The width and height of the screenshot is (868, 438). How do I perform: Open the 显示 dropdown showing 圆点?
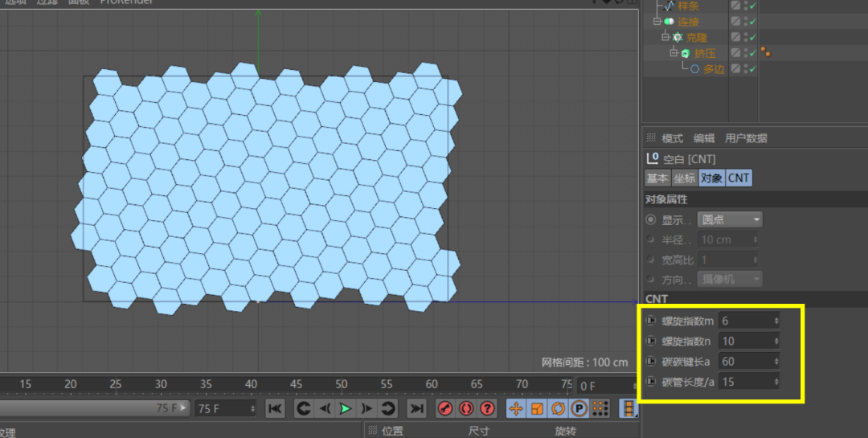click(x=730, y=220)
